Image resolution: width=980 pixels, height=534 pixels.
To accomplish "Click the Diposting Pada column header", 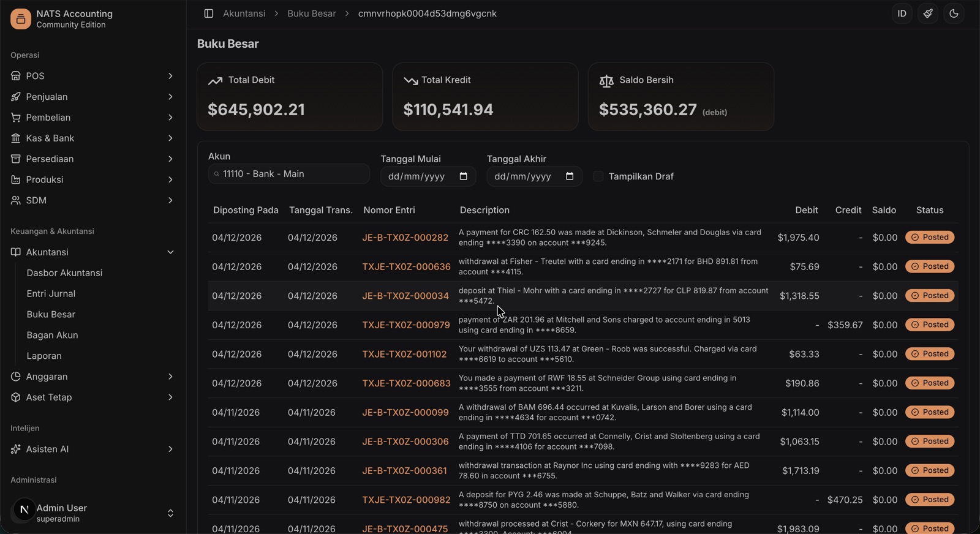I will pos(246,210).
